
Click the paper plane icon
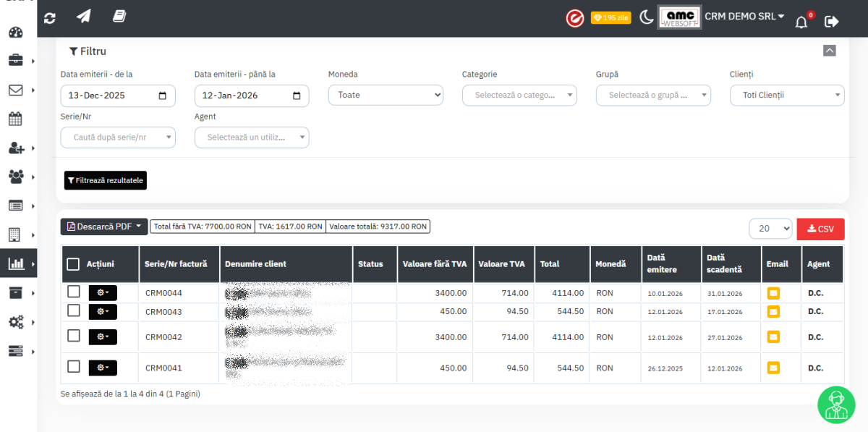point(84,17)
